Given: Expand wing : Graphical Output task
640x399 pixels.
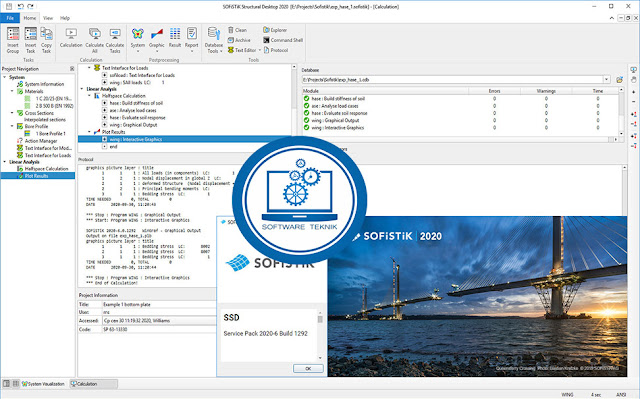Looking at the screenshot, I should [104, 125].
